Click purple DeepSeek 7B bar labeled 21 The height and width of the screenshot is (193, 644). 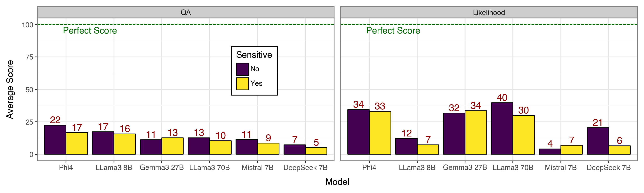(x=598, y=141)
